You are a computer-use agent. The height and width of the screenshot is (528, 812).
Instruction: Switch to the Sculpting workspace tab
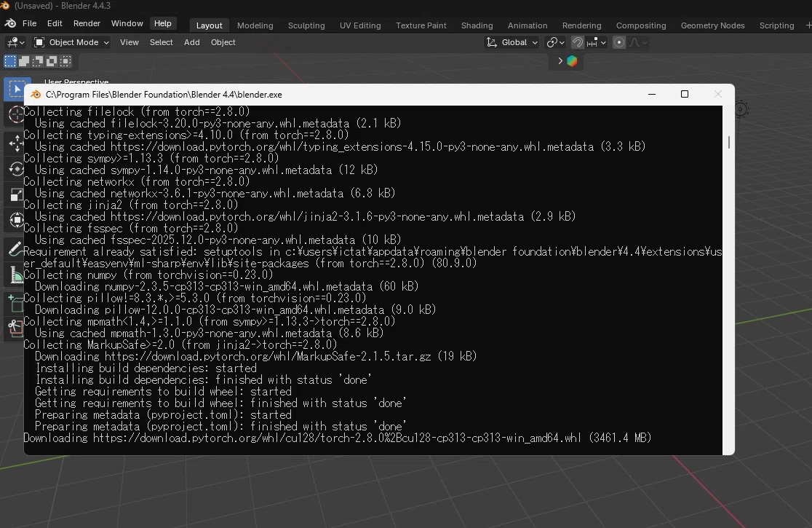point(306,25)
